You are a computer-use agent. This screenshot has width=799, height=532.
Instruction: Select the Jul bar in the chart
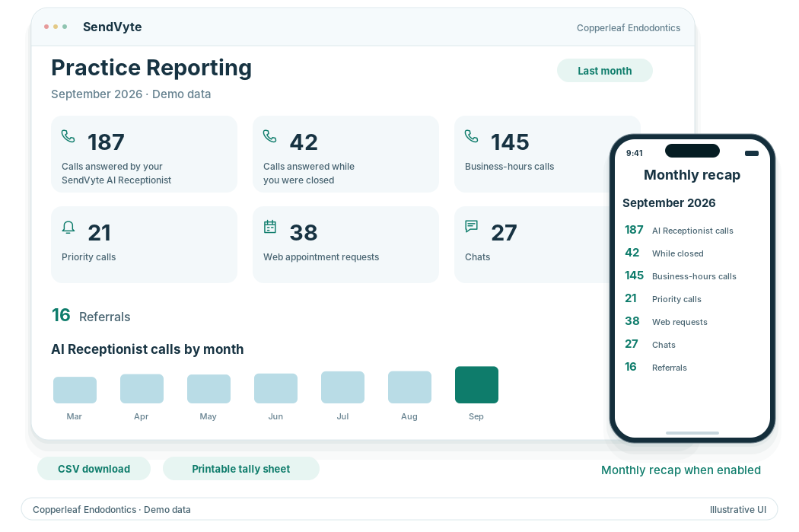click(x=343, y=387)
